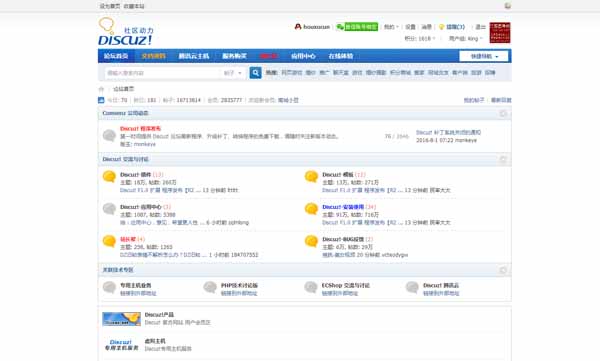Click the user icon before the username
600x361 pixels.
298,27
